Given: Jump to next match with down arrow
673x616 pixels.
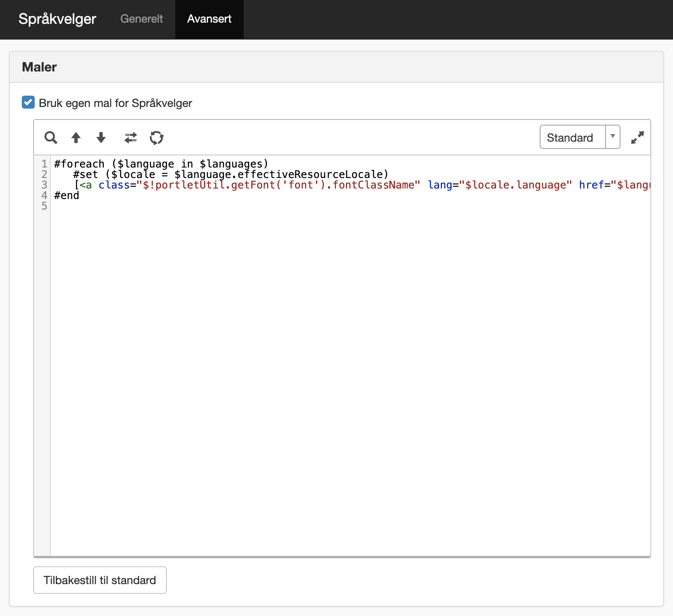Looking at the screenshot, I should tap(101, 138).
